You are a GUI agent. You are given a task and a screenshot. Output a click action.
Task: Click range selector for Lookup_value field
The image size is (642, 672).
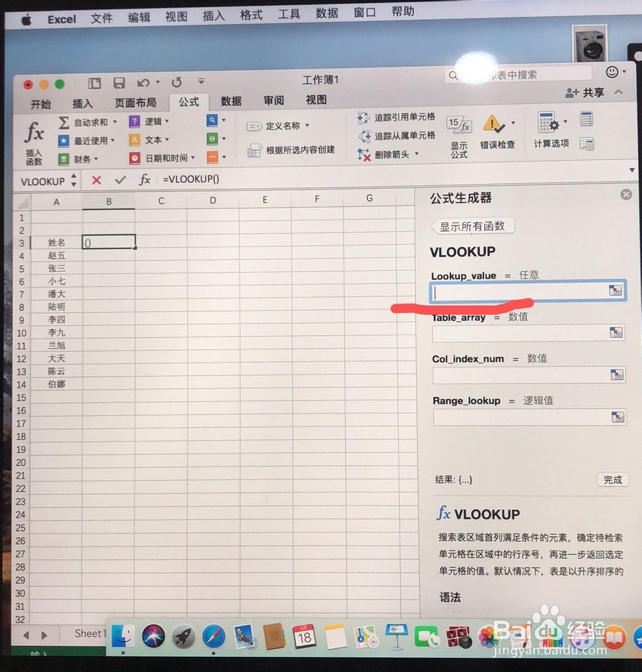pos(616,290)
